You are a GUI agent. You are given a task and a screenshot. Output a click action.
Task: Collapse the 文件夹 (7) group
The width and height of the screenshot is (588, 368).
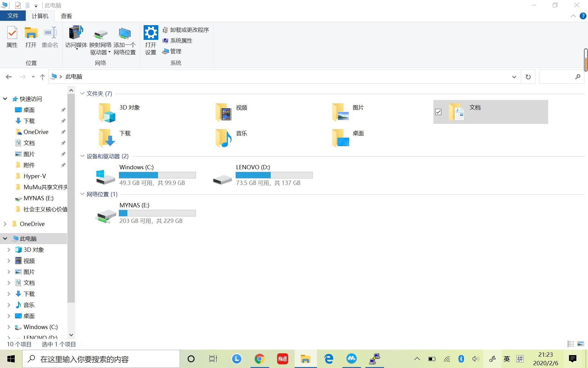pyautogui.click(x=82, y=94)
